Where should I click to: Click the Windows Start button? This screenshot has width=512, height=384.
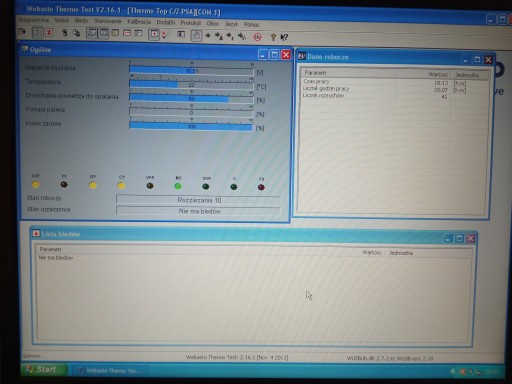(43, 369)
